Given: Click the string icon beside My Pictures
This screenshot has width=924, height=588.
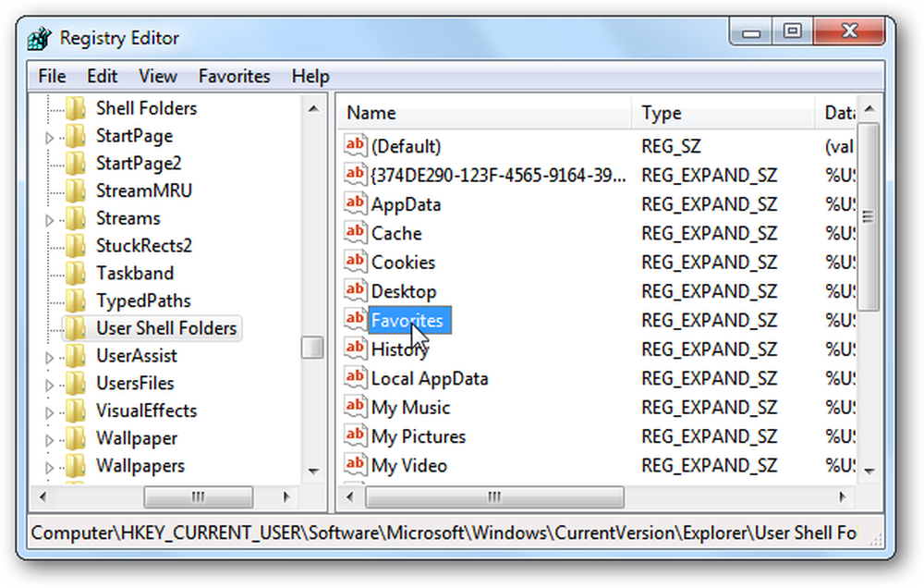Looking at the screenshot, I should click(x=356, y=435).
